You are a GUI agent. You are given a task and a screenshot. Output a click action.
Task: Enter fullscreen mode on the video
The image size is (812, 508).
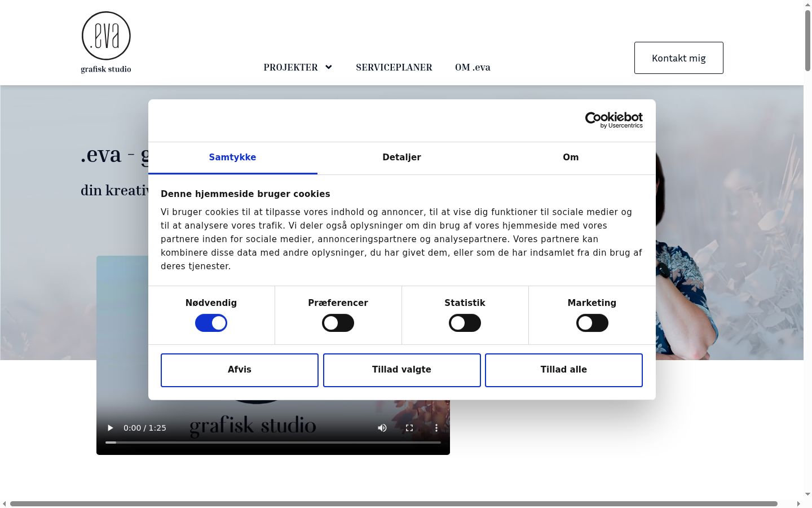tap(409, 428)
